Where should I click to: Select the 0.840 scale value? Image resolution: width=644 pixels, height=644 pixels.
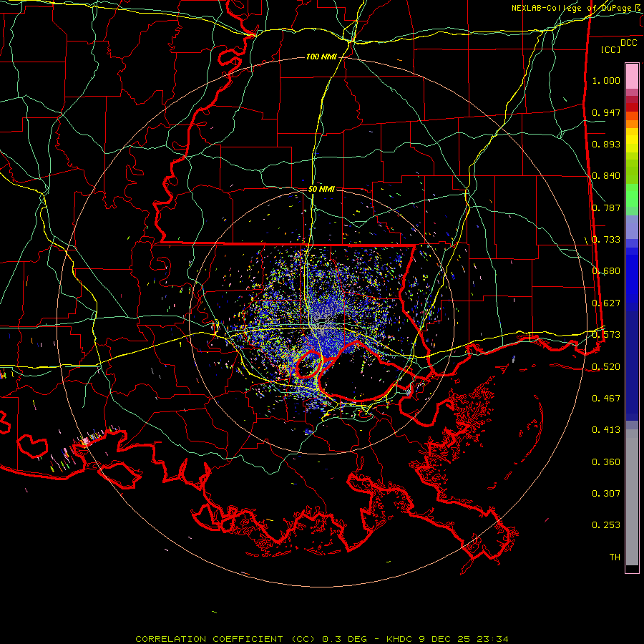[606, 176]
